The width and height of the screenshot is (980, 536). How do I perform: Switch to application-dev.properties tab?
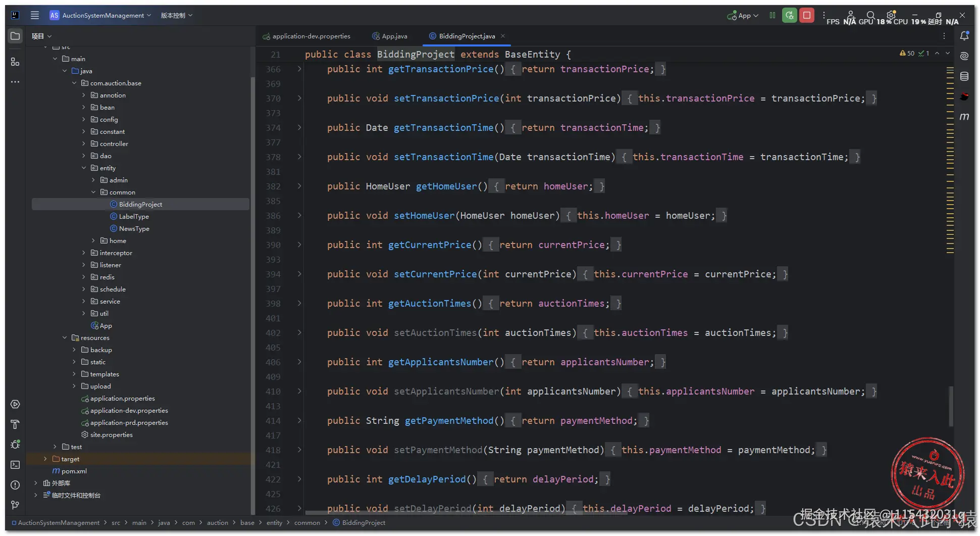pos(306,36)
